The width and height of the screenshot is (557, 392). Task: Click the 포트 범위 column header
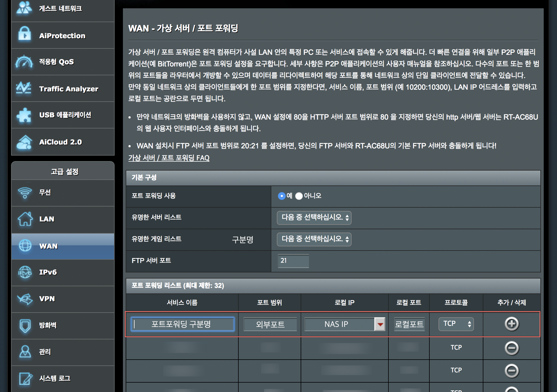click(x=270, y=303)
